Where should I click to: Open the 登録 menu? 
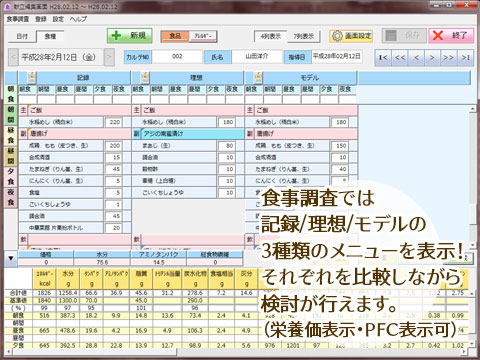click(x=41, y=19)
